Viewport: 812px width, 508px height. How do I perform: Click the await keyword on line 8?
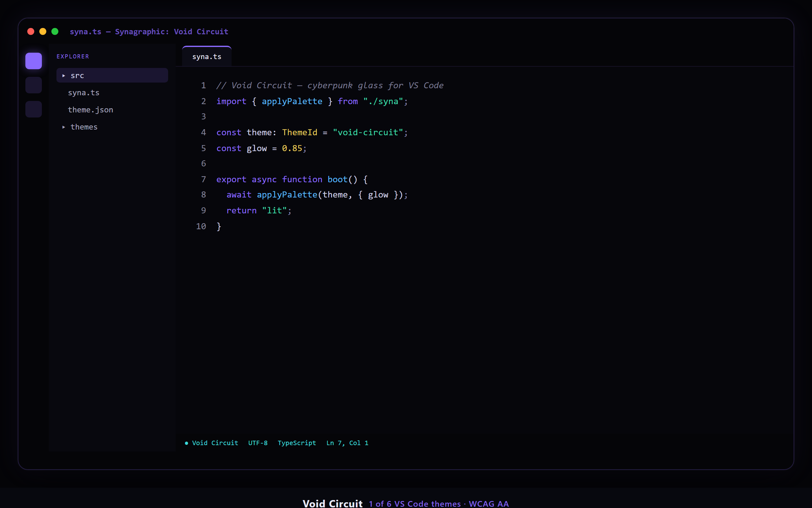coord(239,195)
